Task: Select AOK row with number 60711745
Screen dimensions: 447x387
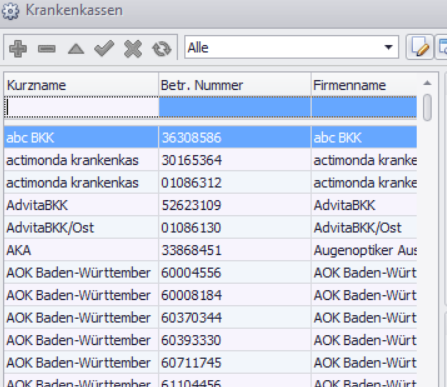Action: click(210, 363)
